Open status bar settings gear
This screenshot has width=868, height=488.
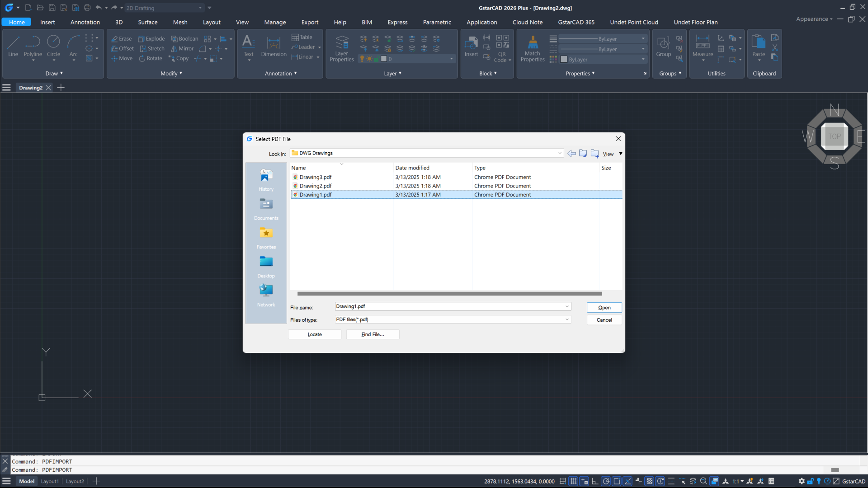click(802, 481)
